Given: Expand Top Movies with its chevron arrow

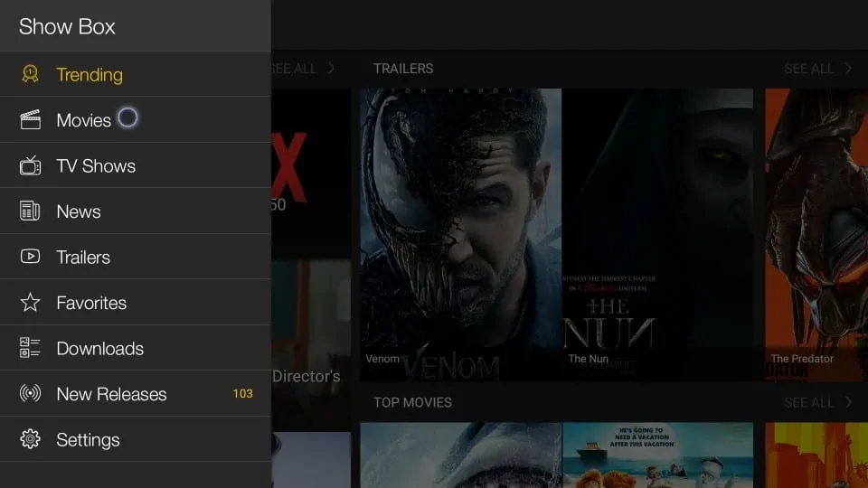Looking at the screenshot, I should (849, 402).
